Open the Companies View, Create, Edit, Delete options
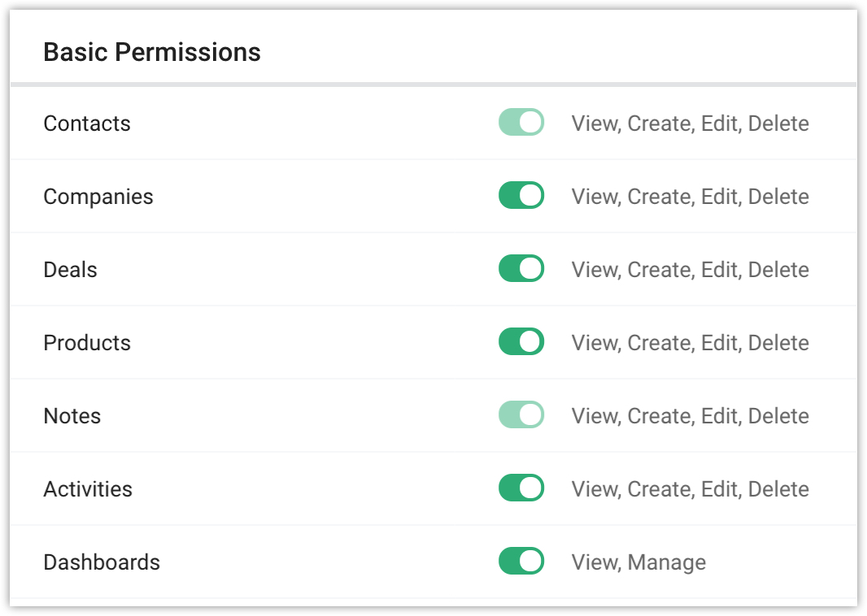Screen dimensions: 867x616 (x=690, y=197)
